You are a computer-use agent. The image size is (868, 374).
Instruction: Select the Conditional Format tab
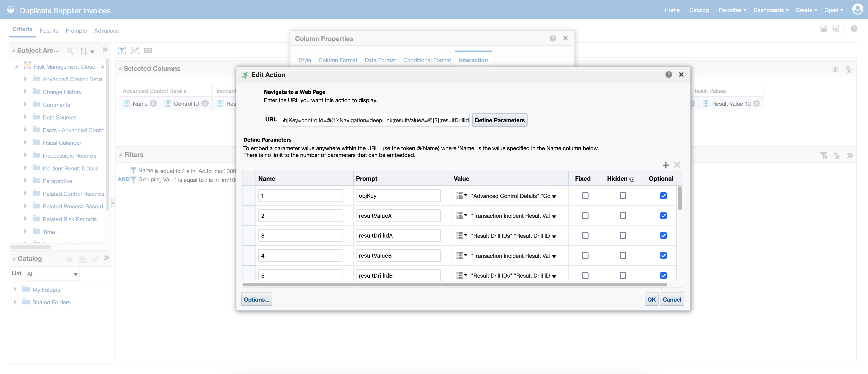point(427,60)
